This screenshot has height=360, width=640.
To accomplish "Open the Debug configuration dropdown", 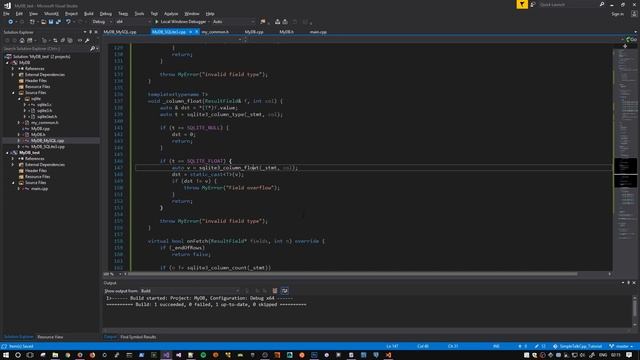I will click(101, 22).
